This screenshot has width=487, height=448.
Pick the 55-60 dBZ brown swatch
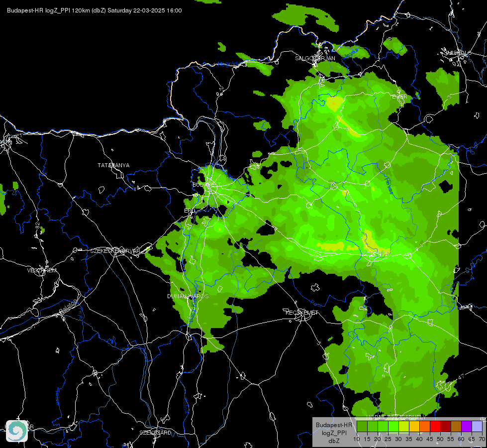tap(456, 427)
